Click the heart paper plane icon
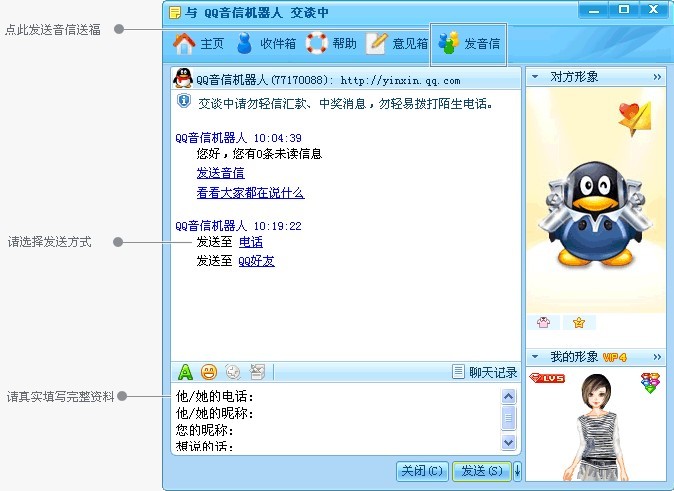Image resolution: width=674 pixels, height=491 pixels. [x=635, y=119]
